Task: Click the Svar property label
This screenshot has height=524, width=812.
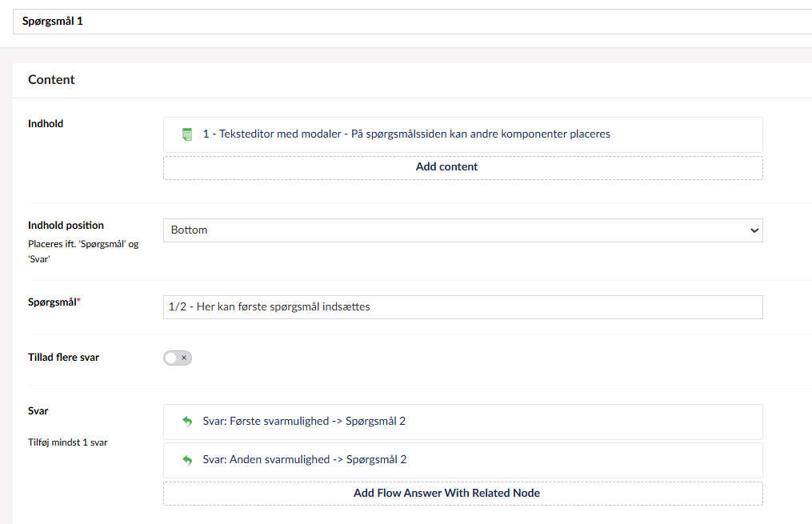Action: point(38,411)
